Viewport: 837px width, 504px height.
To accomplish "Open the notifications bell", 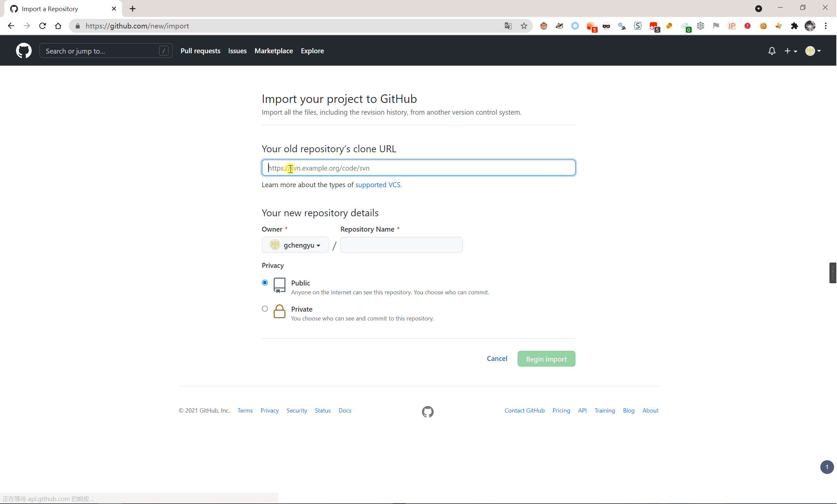I will click(x=772, y=51).
